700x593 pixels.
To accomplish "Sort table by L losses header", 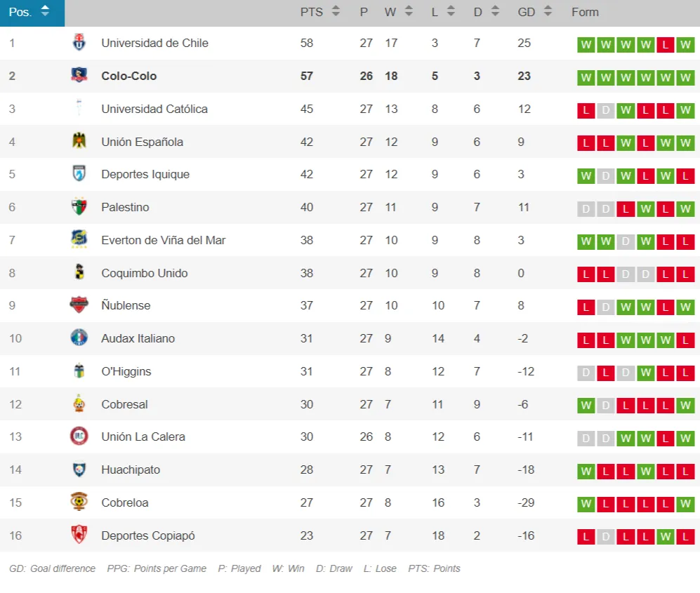I will click(442, 12).
